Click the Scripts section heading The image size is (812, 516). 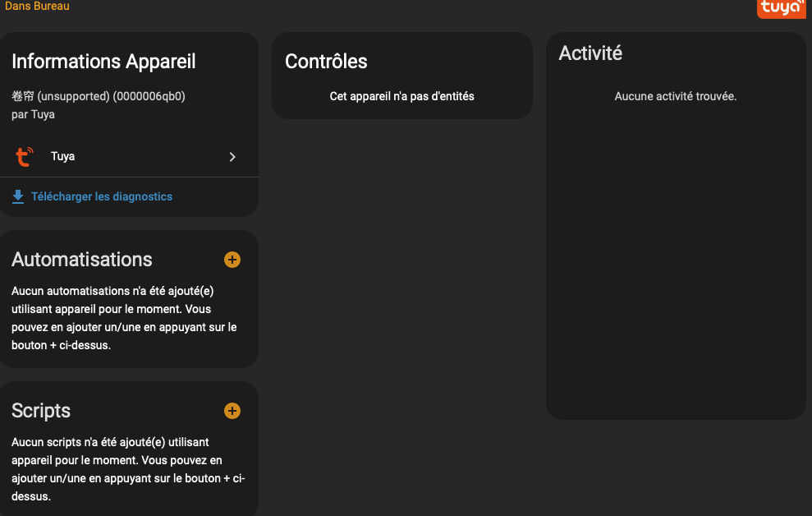pyautogui.click(x=41, y=411)
